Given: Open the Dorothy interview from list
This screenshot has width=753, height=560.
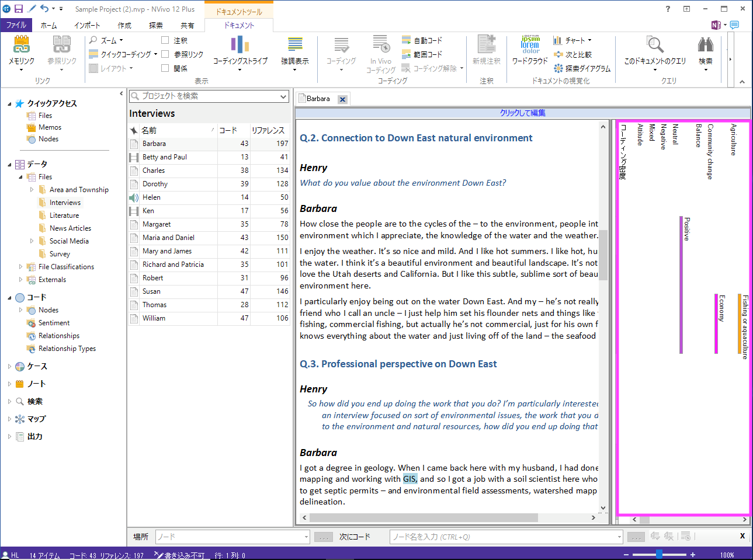Looking at the screenshot, I should tap(155, 184).
